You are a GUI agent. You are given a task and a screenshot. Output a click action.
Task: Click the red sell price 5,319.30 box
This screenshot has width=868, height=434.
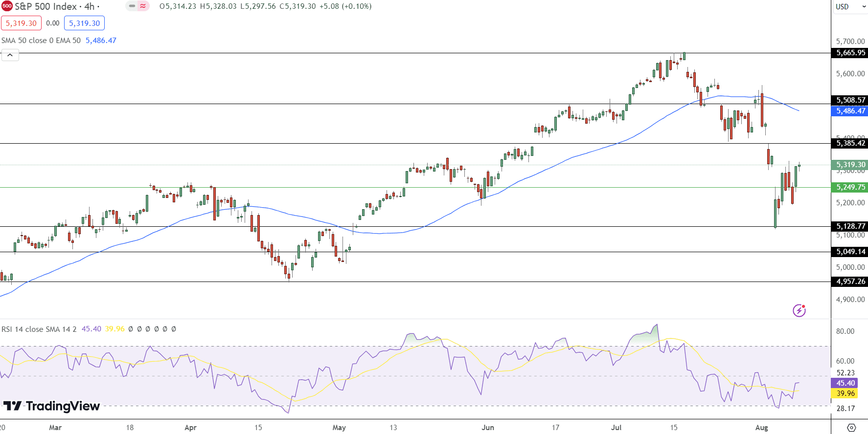click(21, 23)
